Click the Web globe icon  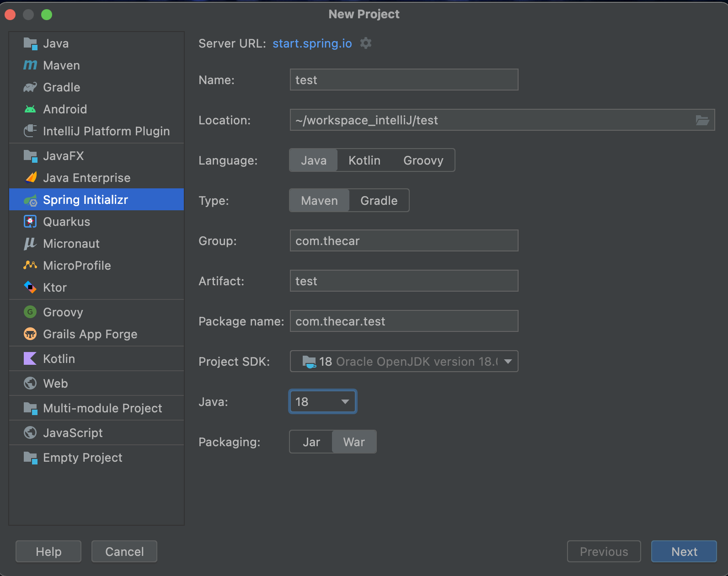pos(30,384)
